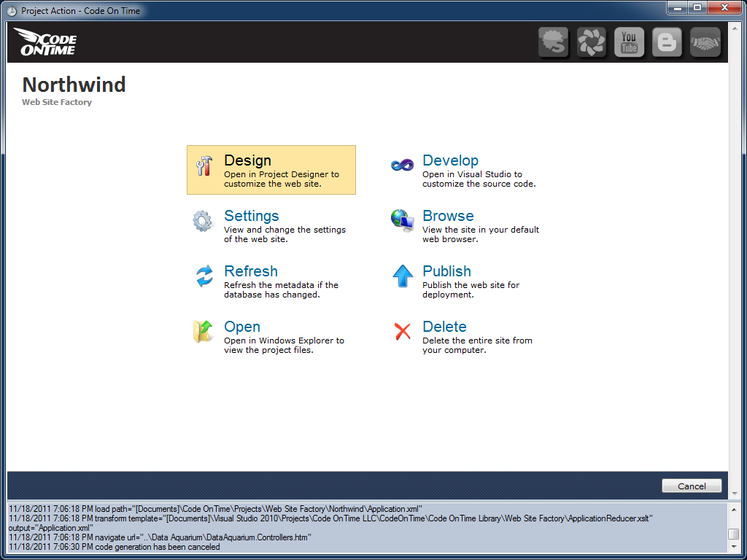Click the Browse globe icon

pos(403,221)
